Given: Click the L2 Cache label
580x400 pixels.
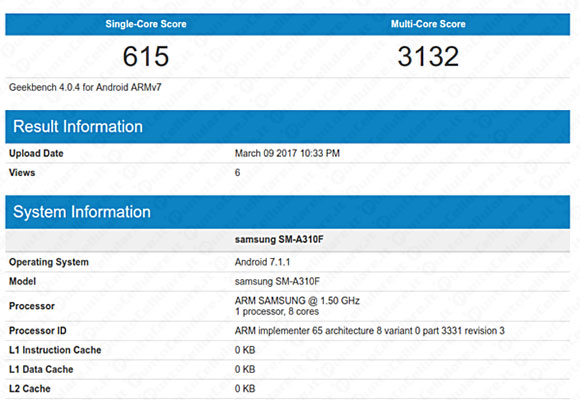Looking at the screenshot, I should click(x=30, y=389).
